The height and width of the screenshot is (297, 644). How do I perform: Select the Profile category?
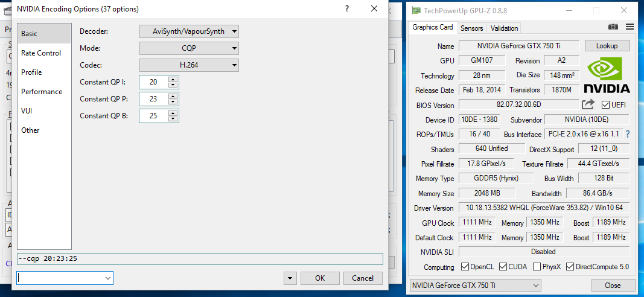click(x=44, y=72)
